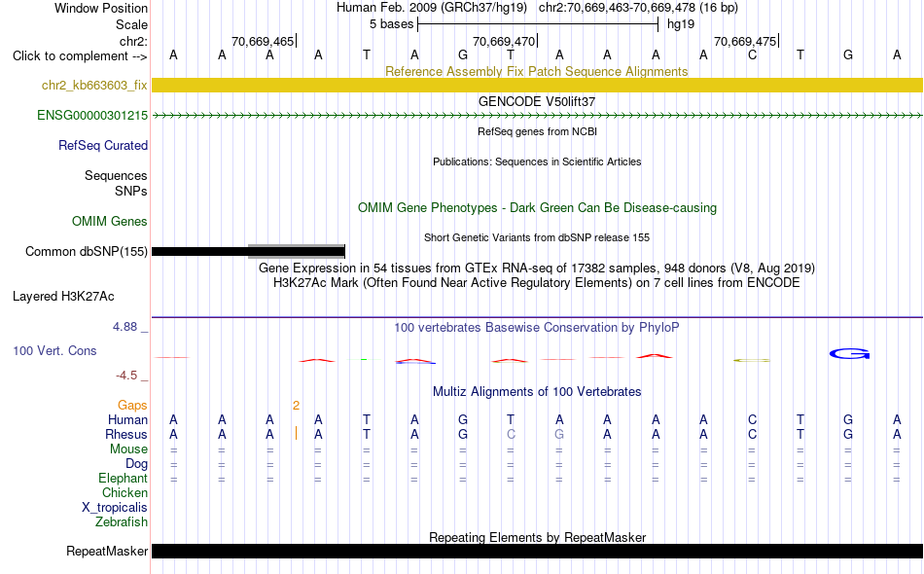Image resolution: width=924 pixels, height=574 pixels.
Task: Click the gray G in the Rhesus row
Action: (x=559, y=434)
